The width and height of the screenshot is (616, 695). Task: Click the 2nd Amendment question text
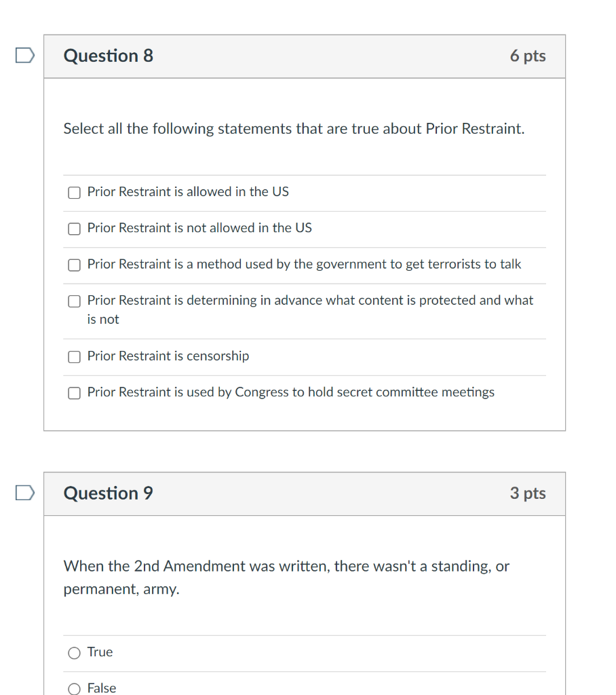coord(286,576)
